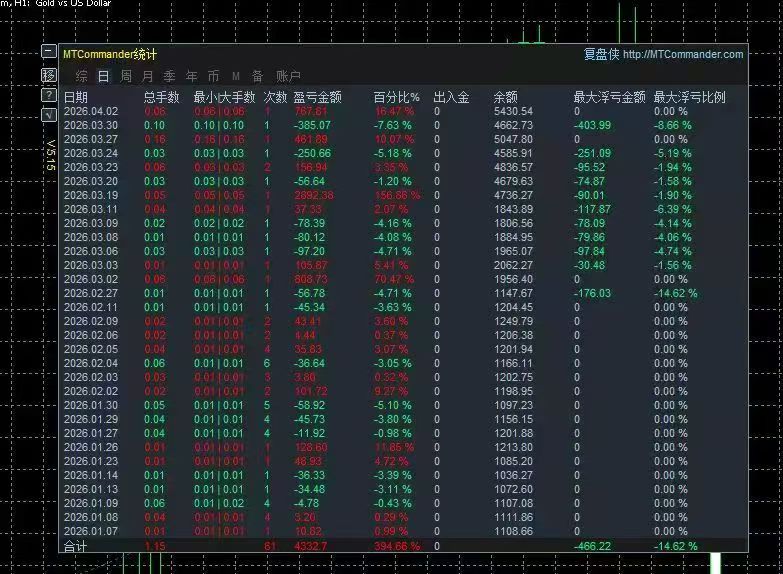Switch to the 周 weekly tab
The height and width of the screenshot is (574, 783).
126,76
